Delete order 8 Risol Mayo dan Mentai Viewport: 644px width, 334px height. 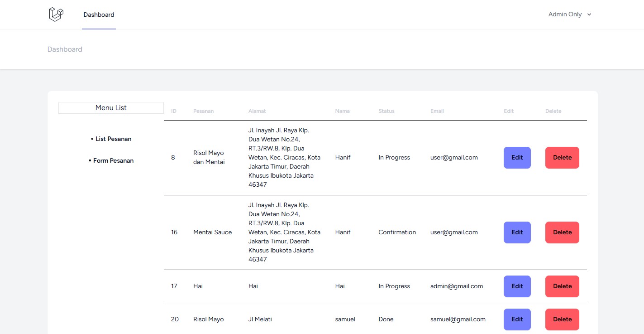click(x=562, y=158)
